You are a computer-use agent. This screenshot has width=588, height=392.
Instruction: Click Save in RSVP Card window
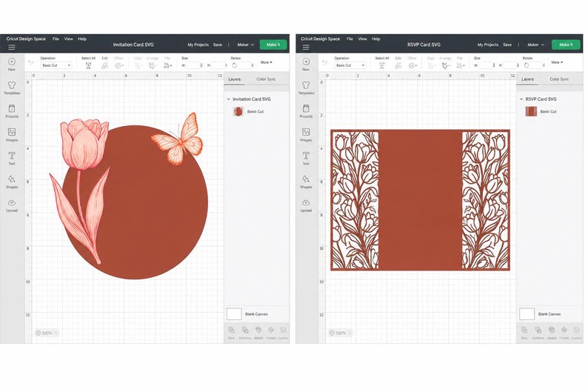(x=507, y=44)
